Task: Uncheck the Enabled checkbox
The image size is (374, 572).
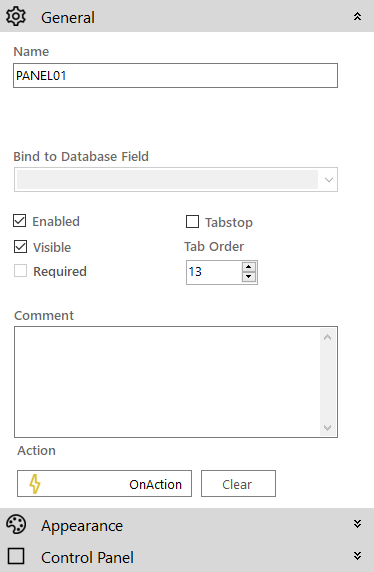Action: point(20,221)
